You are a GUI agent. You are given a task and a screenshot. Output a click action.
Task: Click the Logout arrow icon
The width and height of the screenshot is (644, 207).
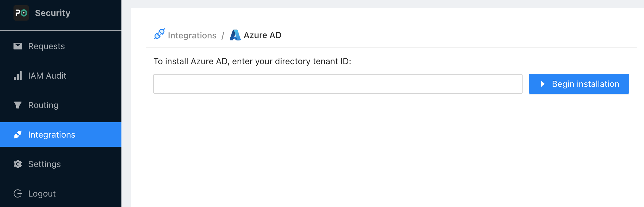point(18,193)
